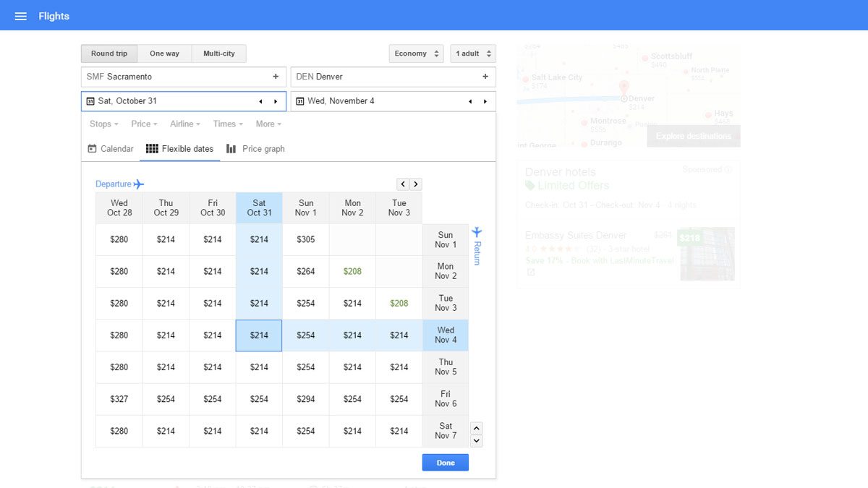
Task: Click the plus icon in Sacramento field
Action: pyautogui.click(x=276, y=77)
